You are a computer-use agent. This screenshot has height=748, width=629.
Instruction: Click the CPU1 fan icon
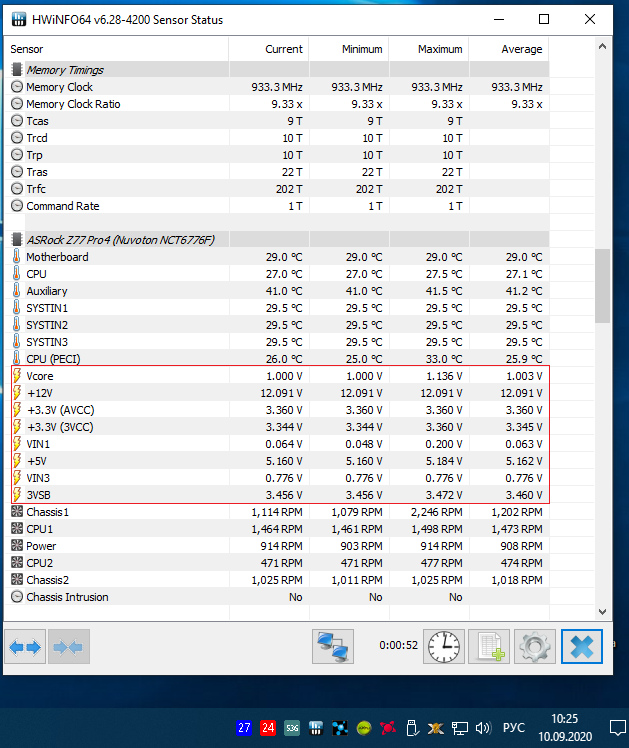(17, 529)
